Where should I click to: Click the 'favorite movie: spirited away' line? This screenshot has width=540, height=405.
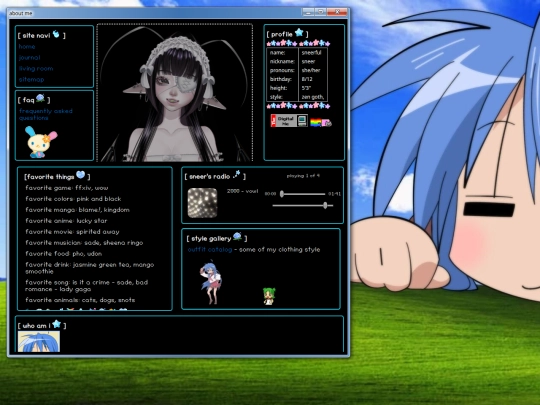72,232
